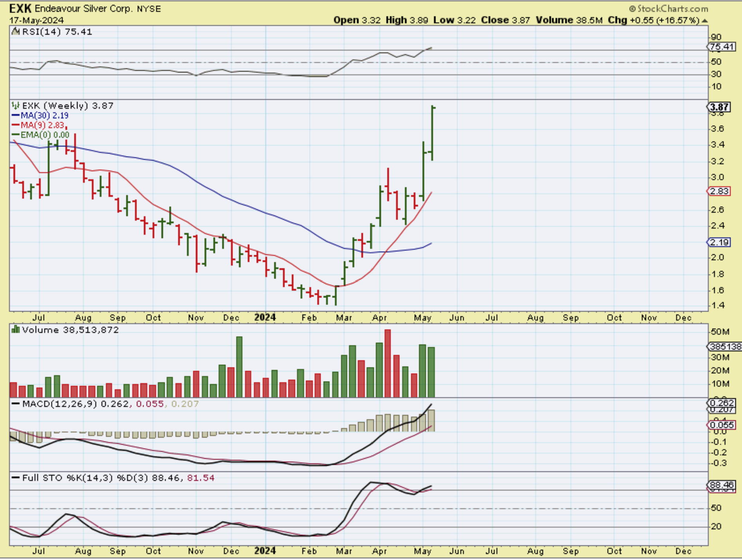The height and width of the screenshot is (560, 742).
Task: Click the Chg +0.55 (+16.57%) header value
Action: 654,20
